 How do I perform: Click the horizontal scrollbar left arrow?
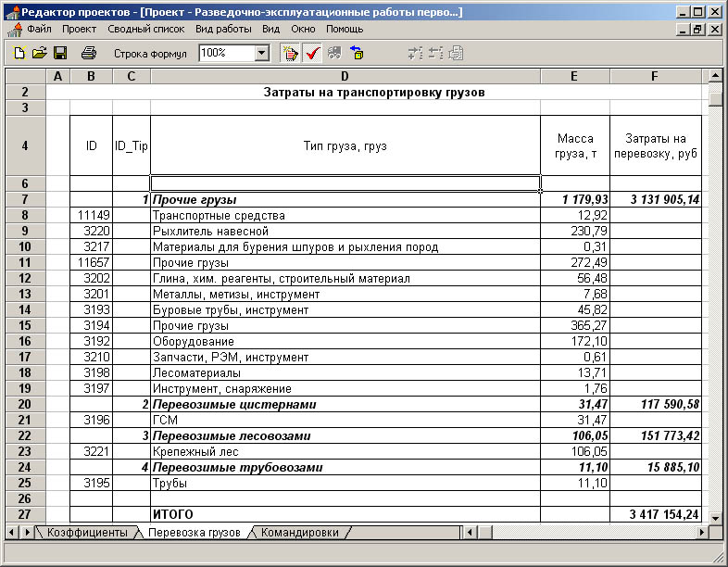(470, 532)
